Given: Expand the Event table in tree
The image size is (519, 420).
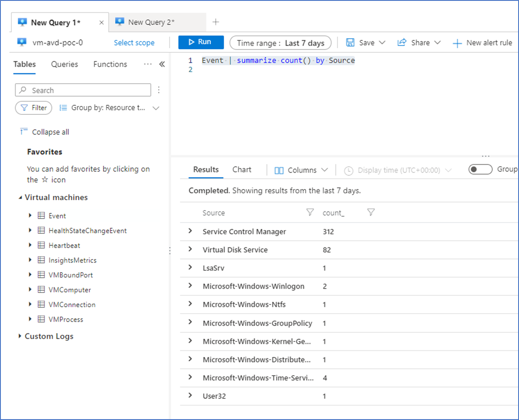Looking at the screenshot, I should (x=30, y=216).
